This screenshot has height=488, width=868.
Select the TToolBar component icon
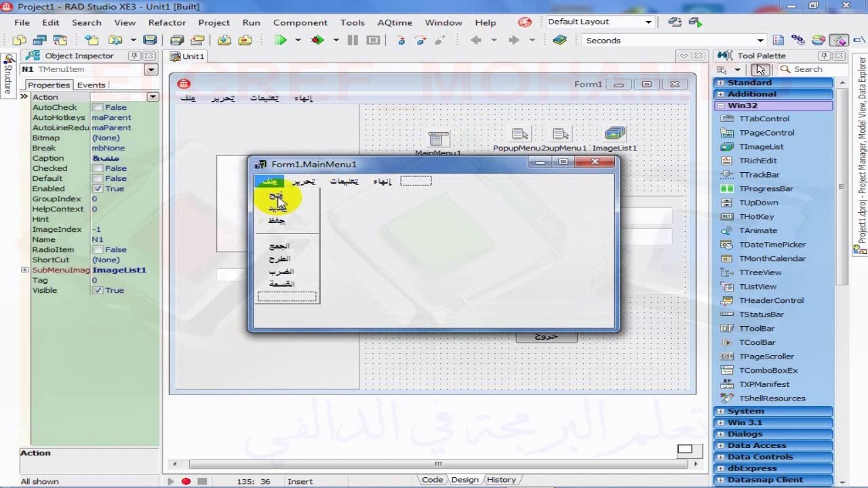click(727, 329)
